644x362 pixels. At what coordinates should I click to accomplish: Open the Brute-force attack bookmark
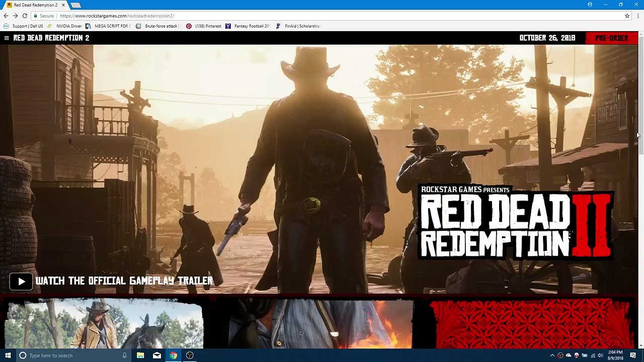158,26
